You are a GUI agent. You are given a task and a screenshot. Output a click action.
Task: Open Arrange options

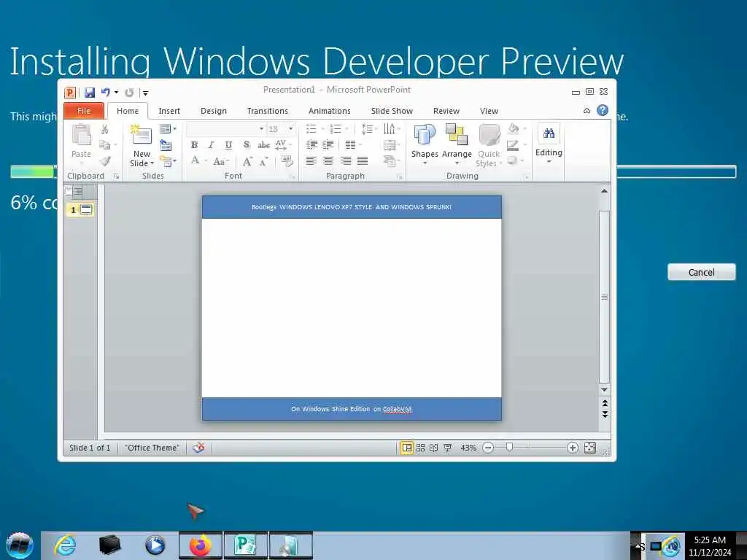pyautogui.click(x=457, y=144)
